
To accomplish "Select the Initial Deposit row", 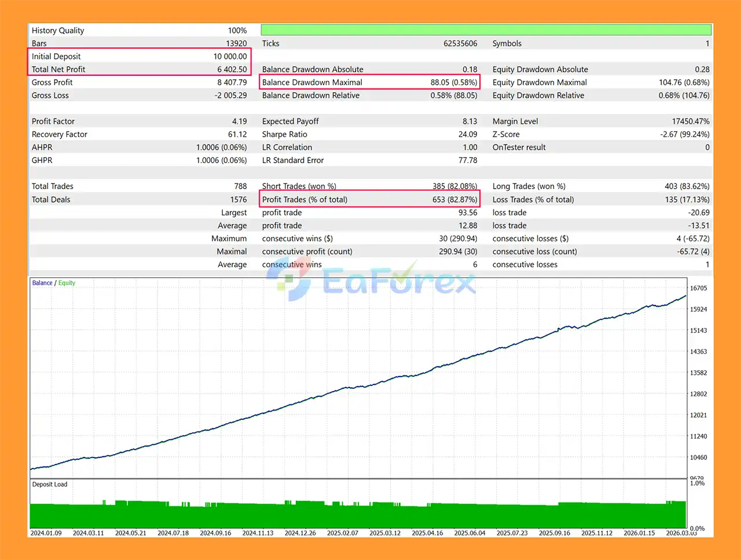I will point(139,56).
